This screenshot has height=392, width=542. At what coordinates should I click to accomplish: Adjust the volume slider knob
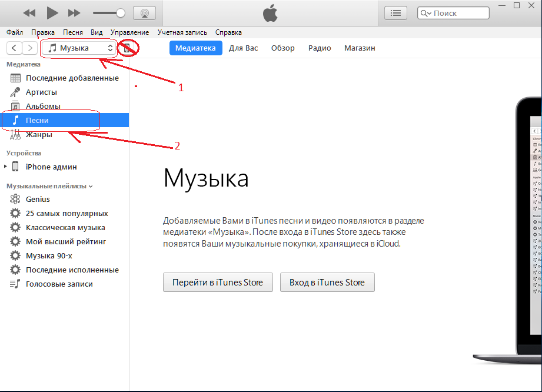[x=120, y=13]
